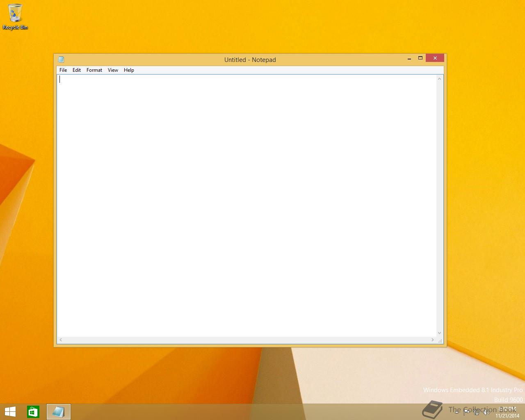This screenshot has height=420, width=525.
Task: Minimize the Notepad window
Action: [409, 58]
